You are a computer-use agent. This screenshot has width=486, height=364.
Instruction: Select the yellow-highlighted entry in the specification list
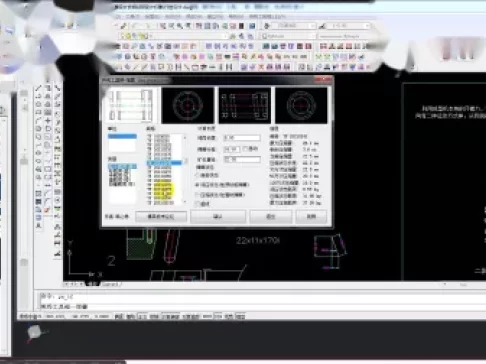163,189
